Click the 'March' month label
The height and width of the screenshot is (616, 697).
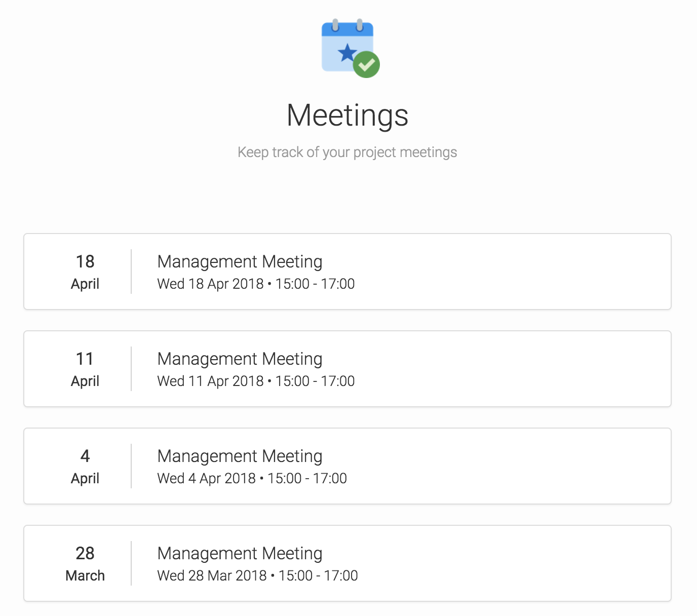85,575
